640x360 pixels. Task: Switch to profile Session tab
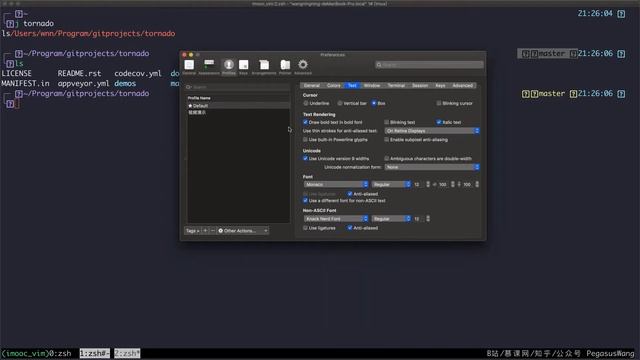click(x=420, y=85)
